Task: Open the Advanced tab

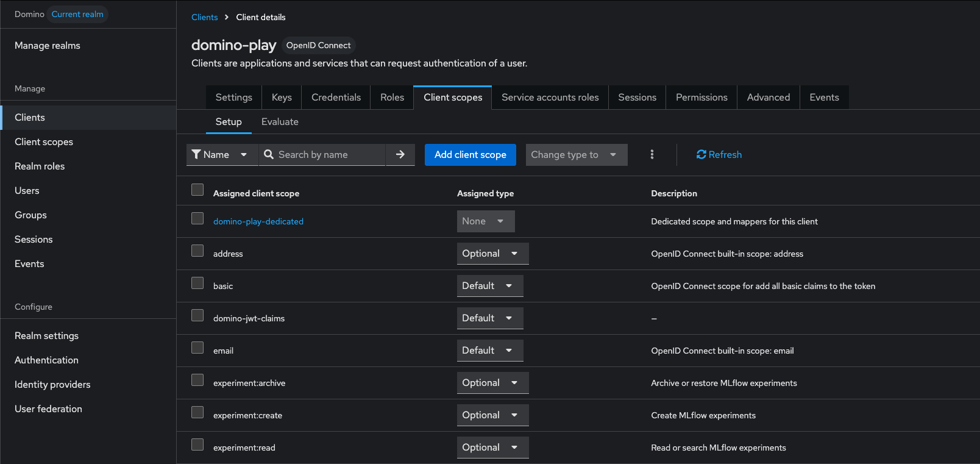Action: pyautogui.click(x=769, y=98)
